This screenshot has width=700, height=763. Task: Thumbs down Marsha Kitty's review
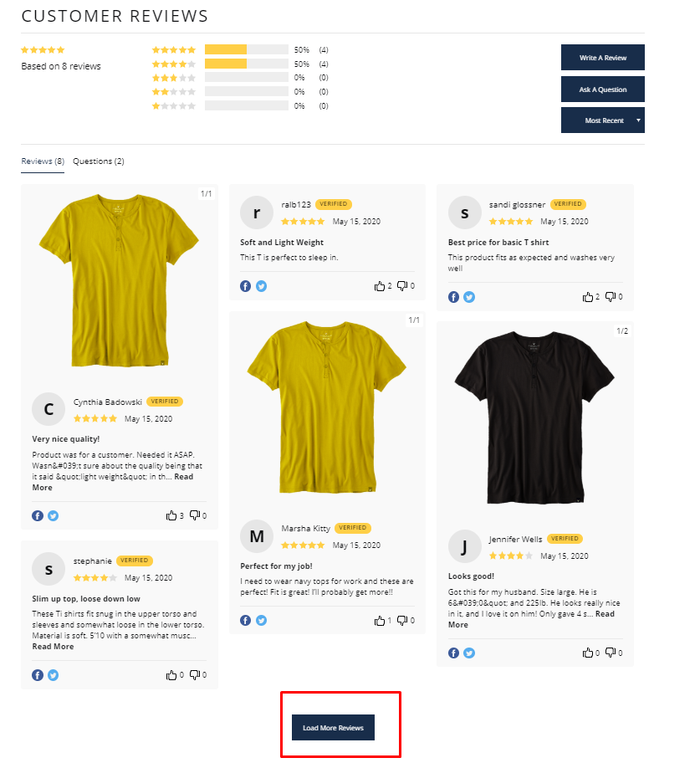(402, 620)
